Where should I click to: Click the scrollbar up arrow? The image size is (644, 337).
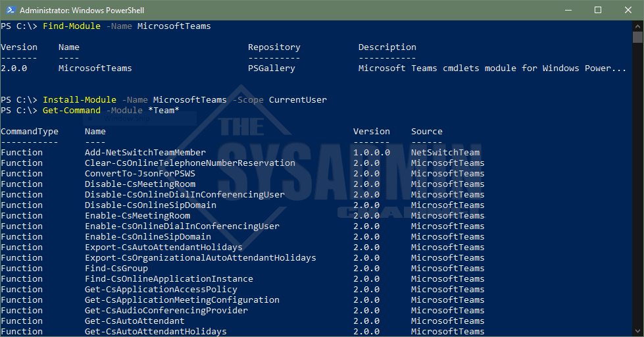[x=637, y=26]
